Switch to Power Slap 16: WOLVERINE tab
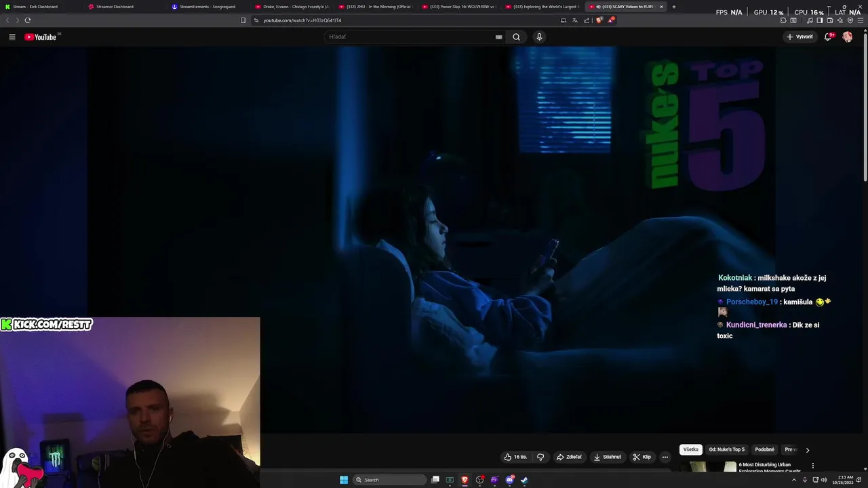 (458, 7)
